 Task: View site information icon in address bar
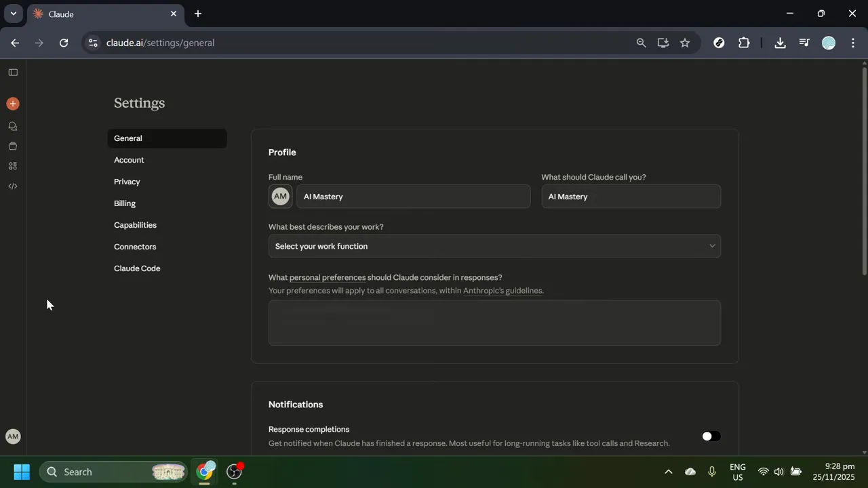coord(93,43)
